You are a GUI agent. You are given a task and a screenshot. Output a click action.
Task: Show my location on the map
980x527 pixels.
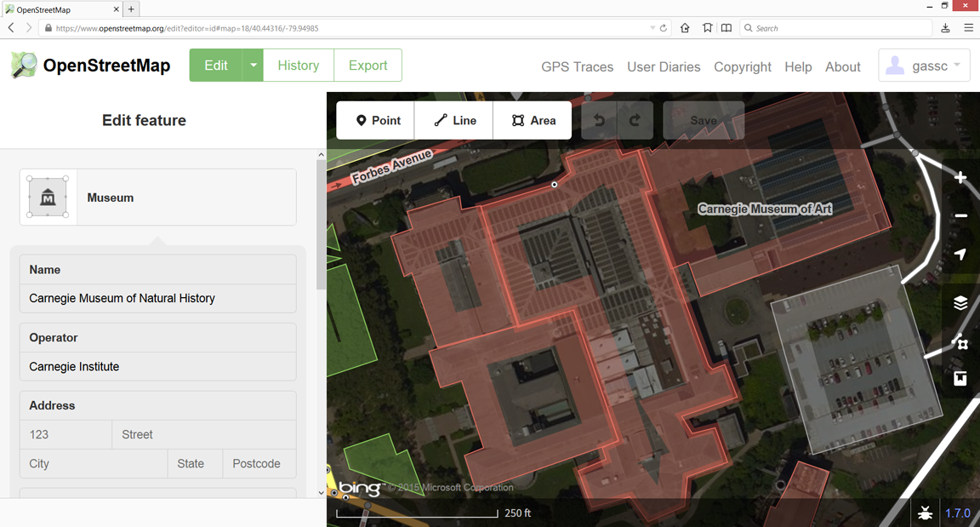960,254
